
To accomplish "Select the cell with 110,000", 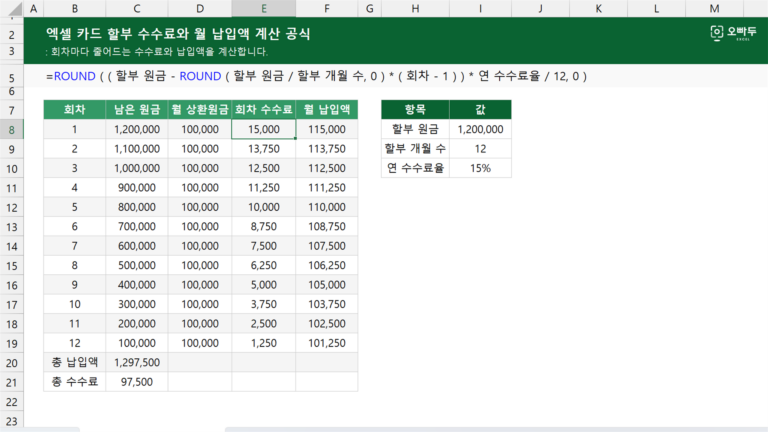I will click(327, 207).
